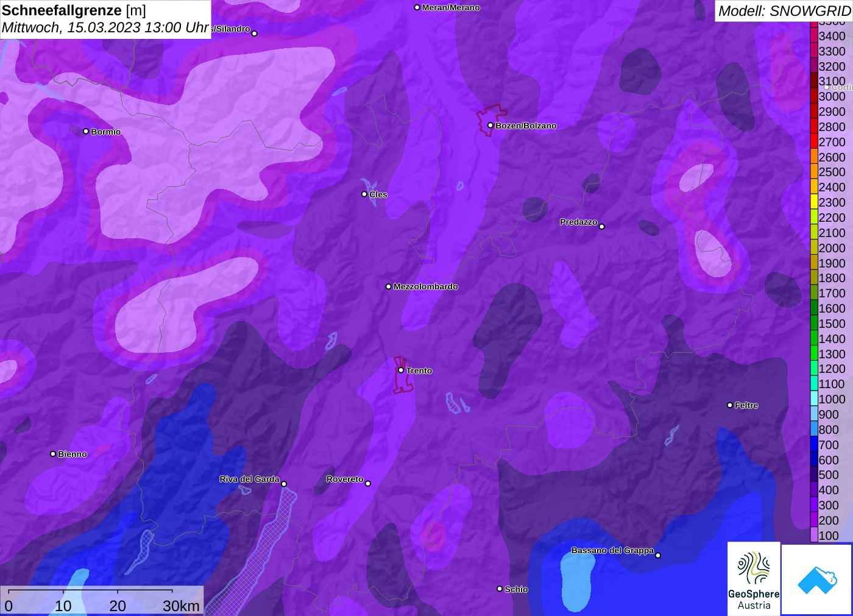853x616 pixels.
Task: Select the Rovereto location dot
Action: tap(368, 484)
